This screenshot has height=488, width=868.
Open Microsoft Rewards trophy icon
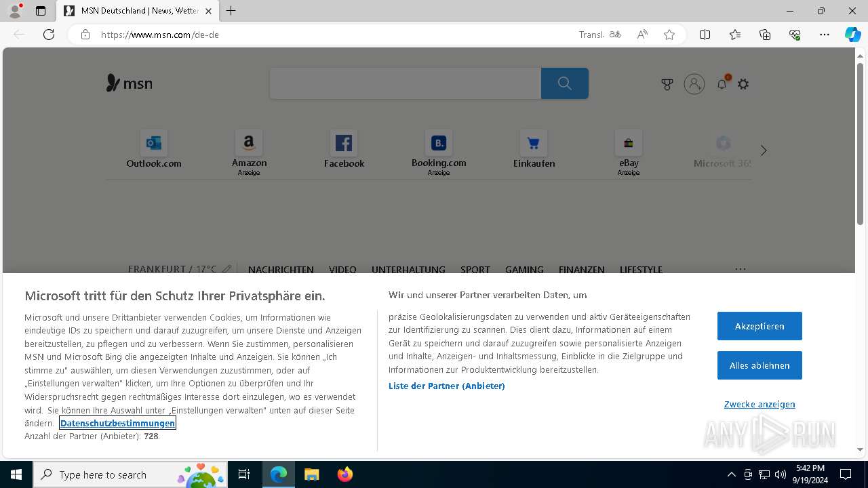tap(667, 84)
